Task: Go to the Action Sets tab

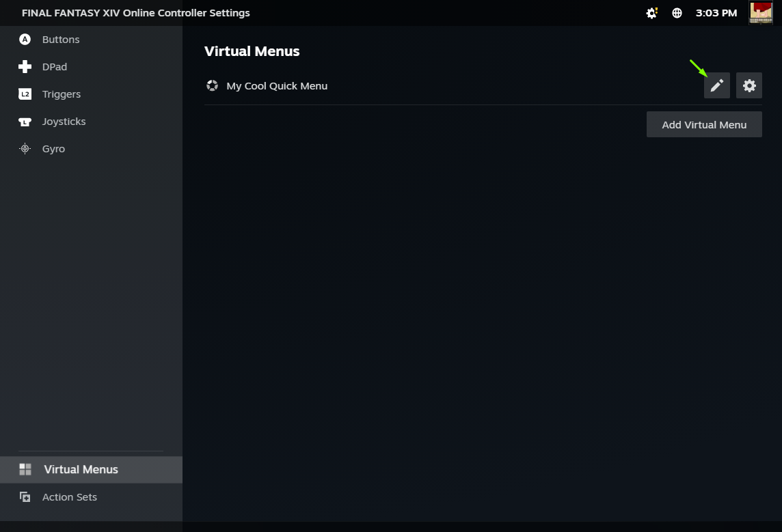Action: click(x=69, y=497)
